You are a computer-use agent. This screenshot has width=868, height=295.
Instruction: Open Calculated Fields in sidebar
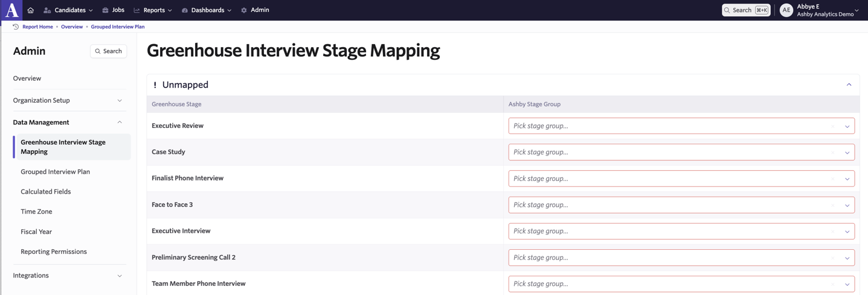coord(46,192)
